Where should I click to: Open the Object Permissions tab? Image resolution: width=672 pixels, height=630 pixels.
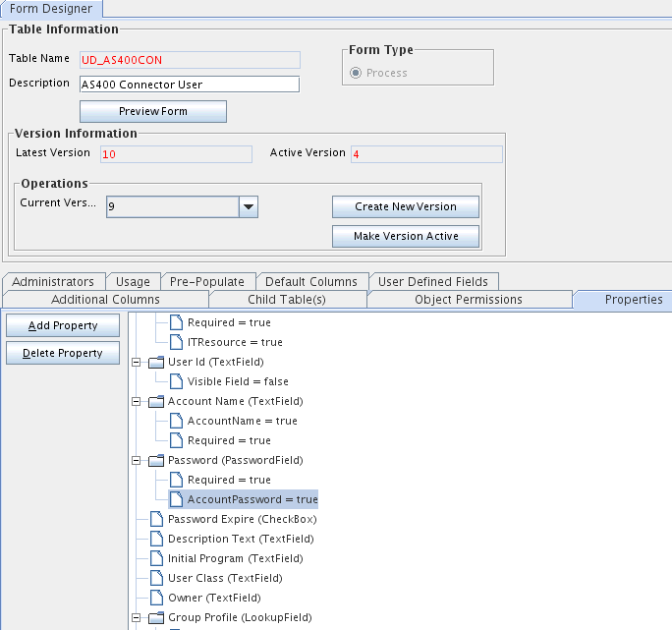[469, 300]
